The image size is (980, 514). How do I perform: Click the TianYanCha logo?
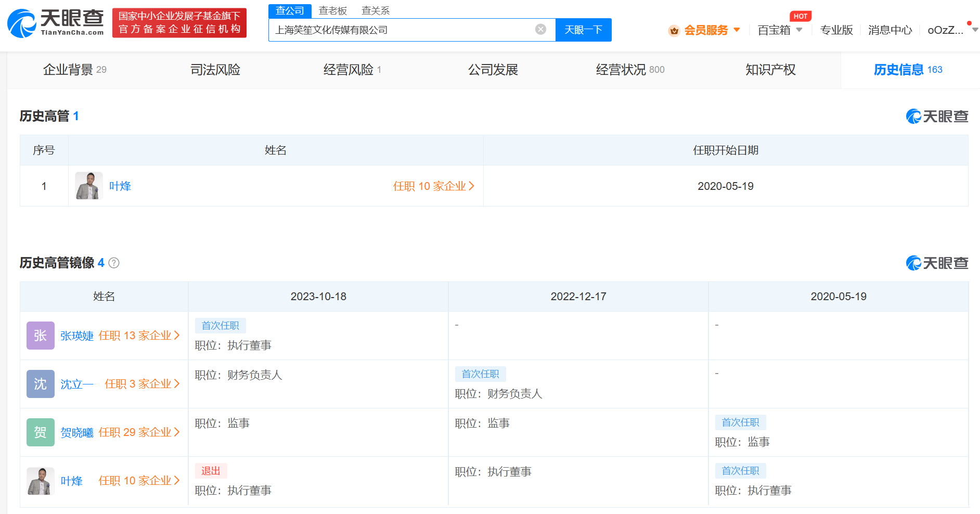[x=56, y=23]
